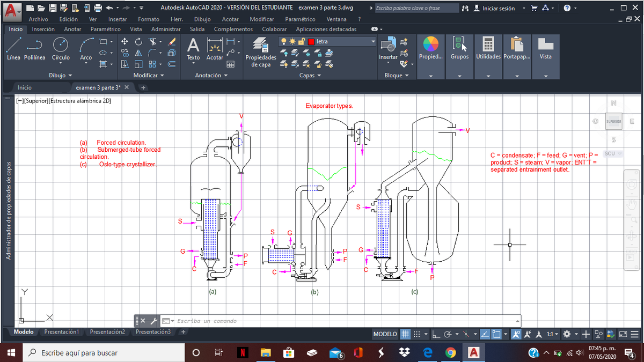Click the Autodesk App Store cart icon
The height and width of the screenshot is (362, 644).
click(x=535, y=8)
